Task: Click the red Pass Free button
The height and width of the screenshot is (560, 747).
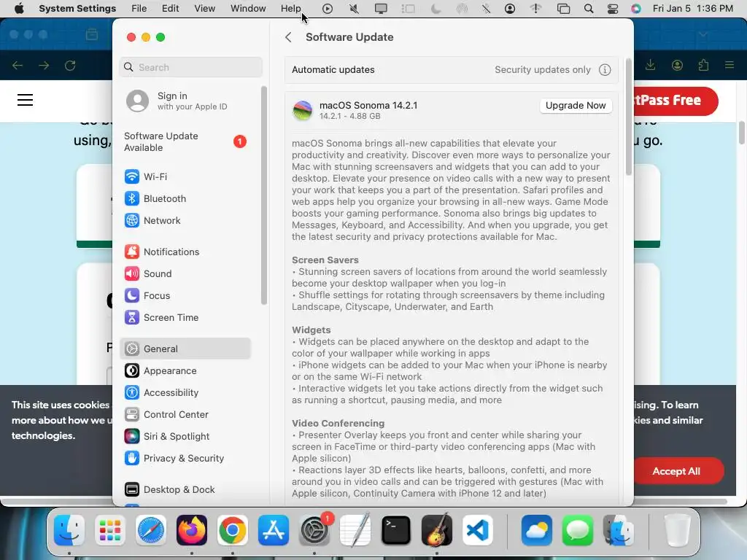Action: 676,101
